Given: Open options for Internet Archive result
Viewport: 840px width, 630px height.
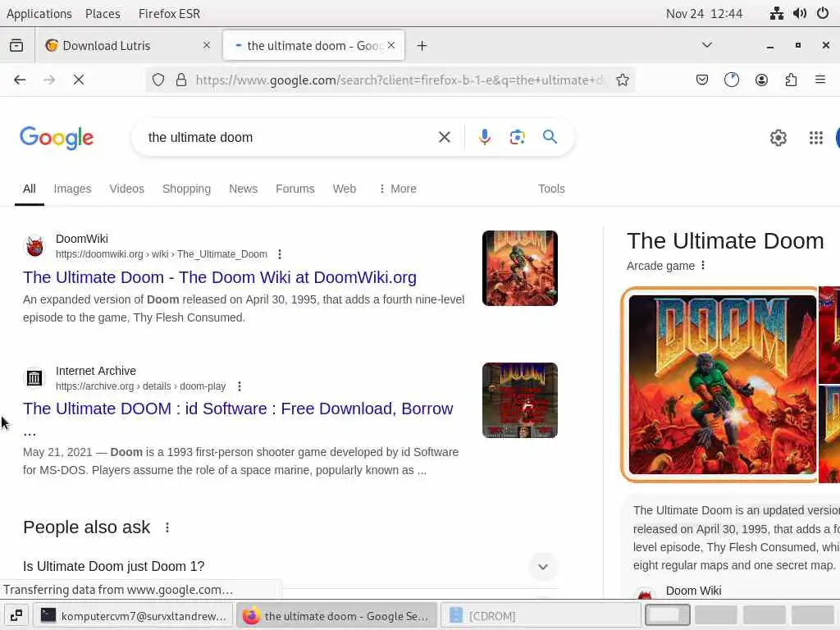Looking at the screenshot, I should (240, 386).
